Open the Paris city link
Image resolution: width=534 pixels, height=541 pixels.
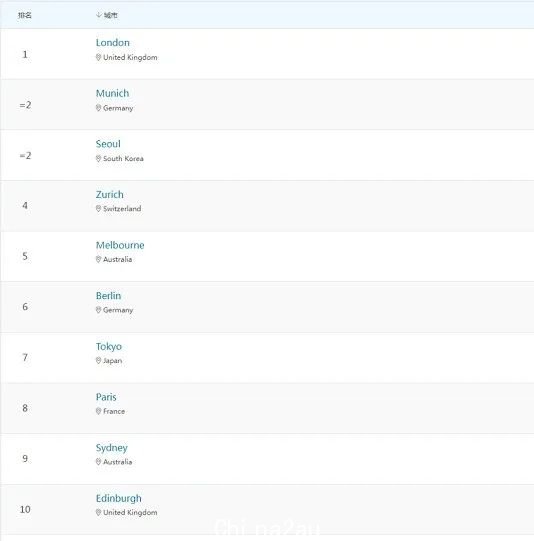[x=106, y=397]
